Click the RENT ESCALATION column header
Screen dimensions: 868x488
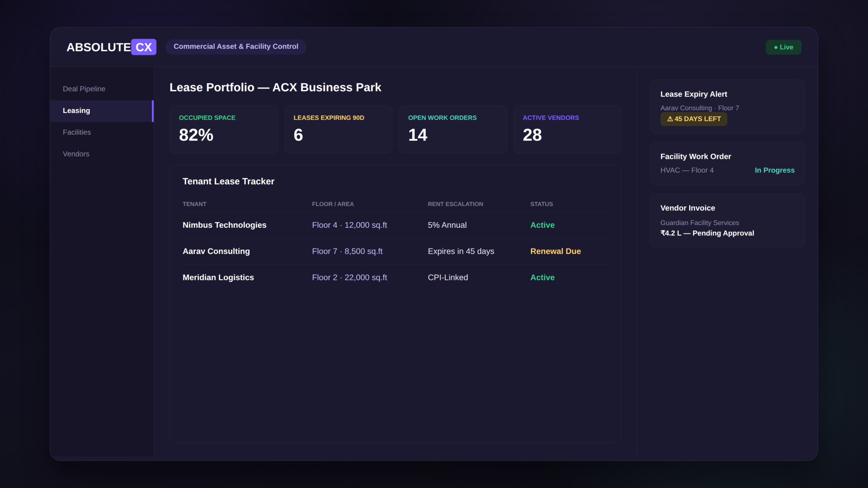pos(455,204)
